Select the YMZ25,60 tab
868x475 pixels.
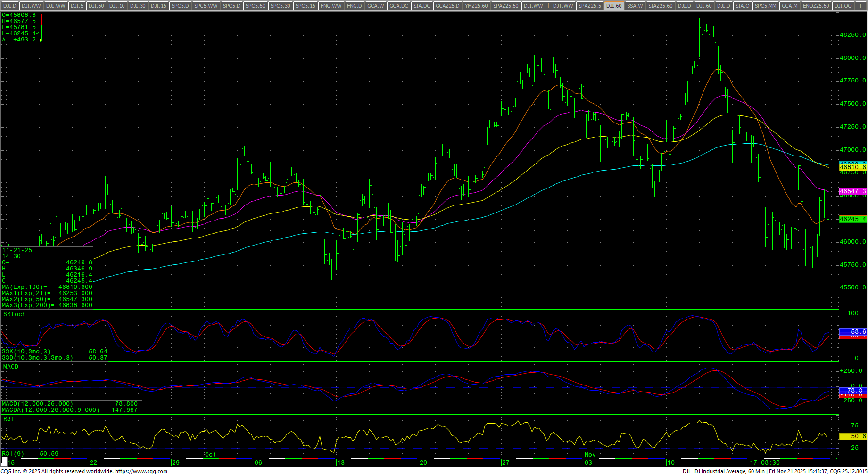coord(476,6)
